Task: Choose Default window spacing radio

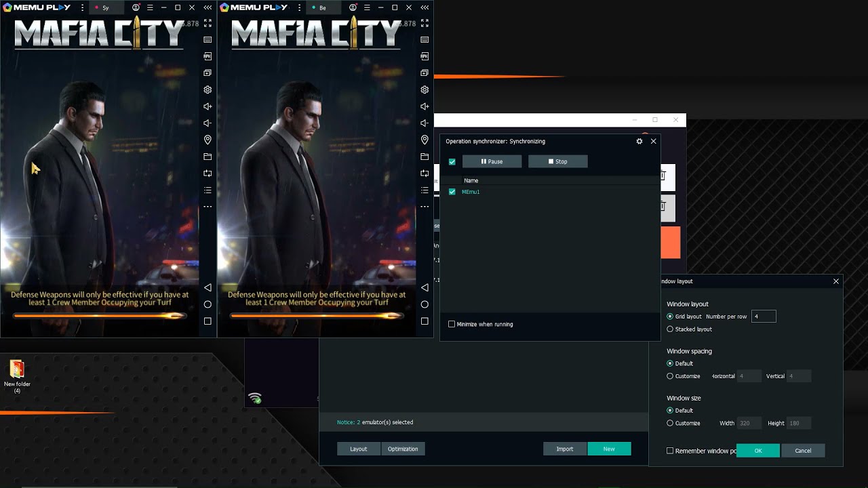Action: (670, 363)
